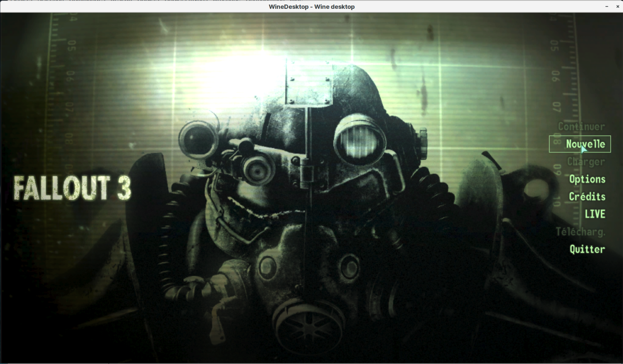Image resolution: width=623 pixels, height=364 pixels.
Task: Select the greyed-out Continuer entry
Action: [x=581, y=127]
